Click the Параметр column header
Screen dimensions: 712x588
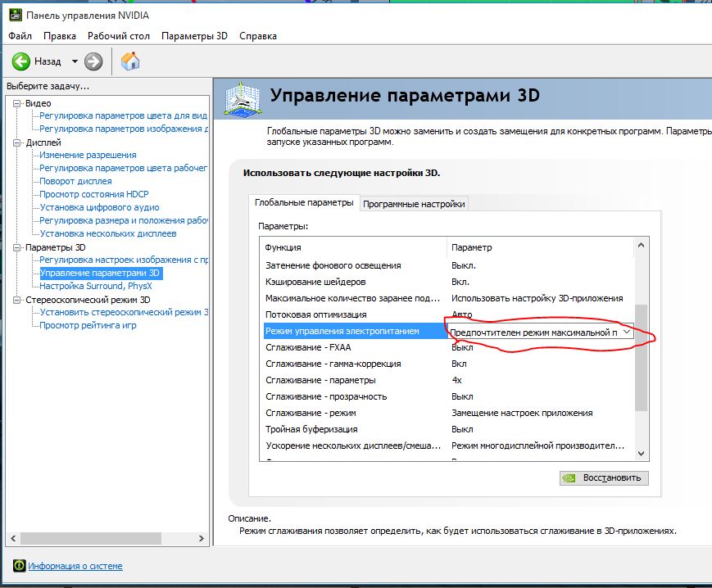click(540, 247)
